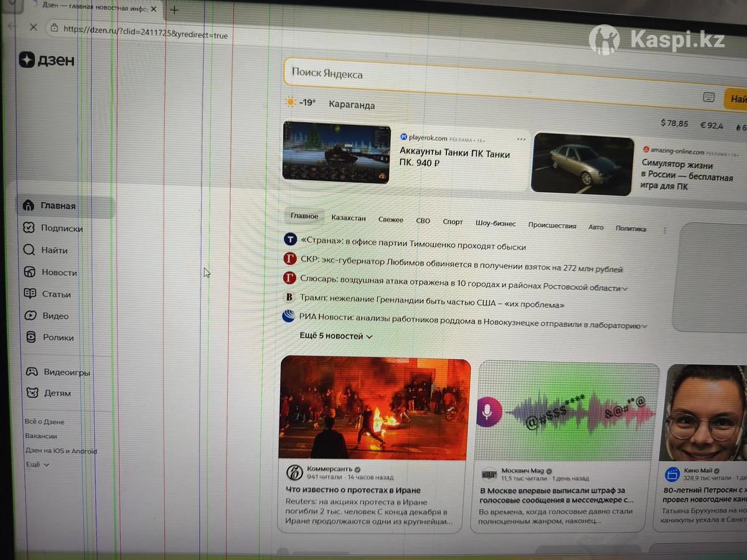Click the Dzen logo in the sidebar

[x=47, y=60]
